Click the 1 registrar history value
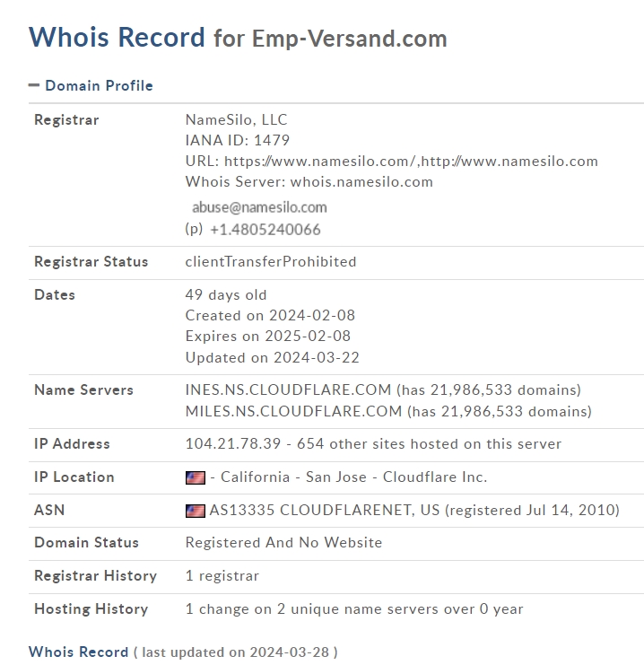This screenshot has height=665, width=644. pos(222,576)
